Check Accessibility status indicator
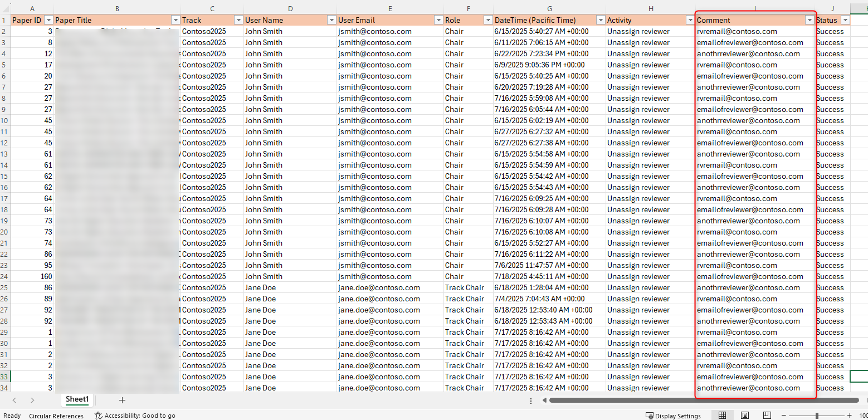868x420 pixels. coord(135,416)
